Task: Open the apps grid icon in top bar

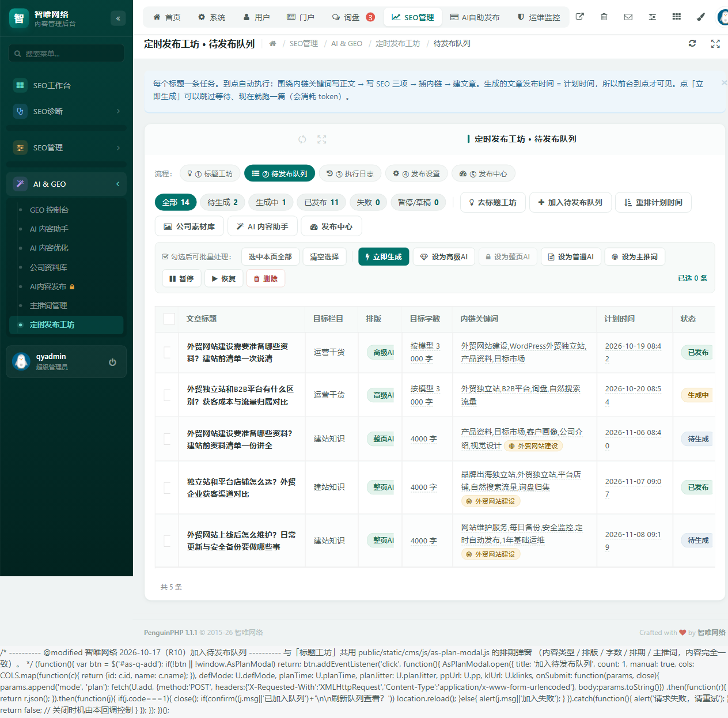Action: (x=677, y=17)
